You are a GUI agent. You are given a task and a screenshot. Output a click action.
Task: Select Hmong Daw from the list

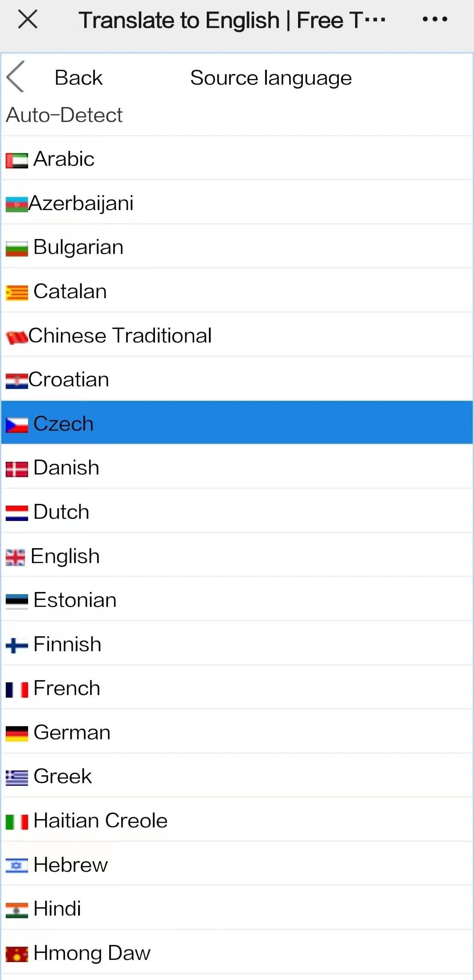click(92, 953)
